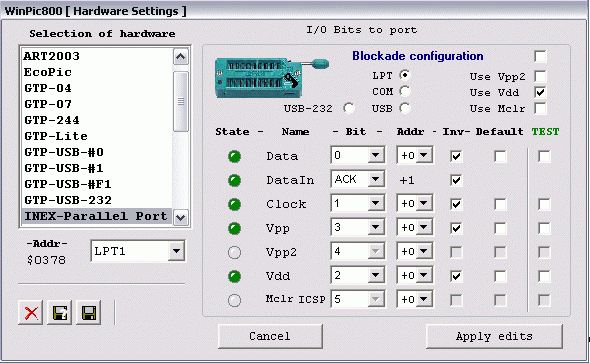Click the save-as floppy disk icon with pencil
Viewport: 590px width, 363px height.
pos(59,313)
